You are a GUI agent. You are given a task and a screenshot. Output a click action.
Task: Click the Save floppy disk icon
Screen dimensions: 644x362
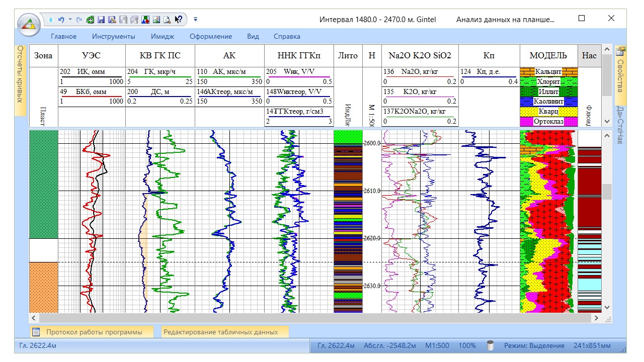click(x=101, y=20)
